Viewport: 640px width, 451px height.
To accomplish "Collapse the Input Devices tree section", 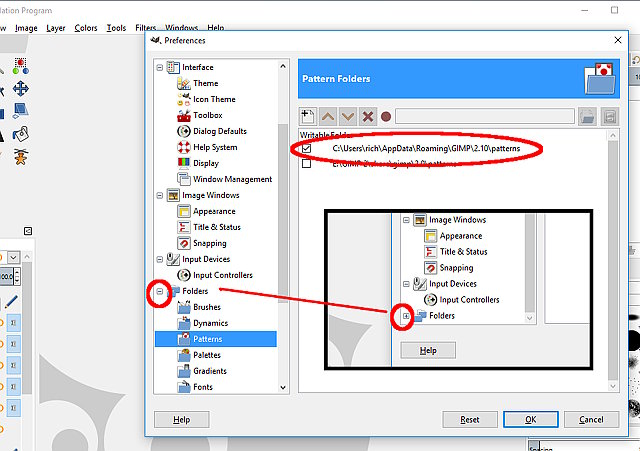I will [160, 259].
